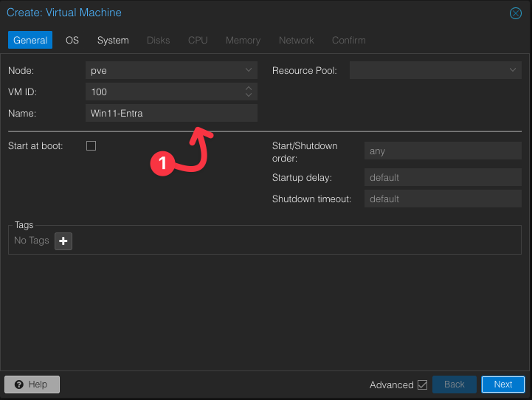Click the Node field showing pve

point(162,70)
